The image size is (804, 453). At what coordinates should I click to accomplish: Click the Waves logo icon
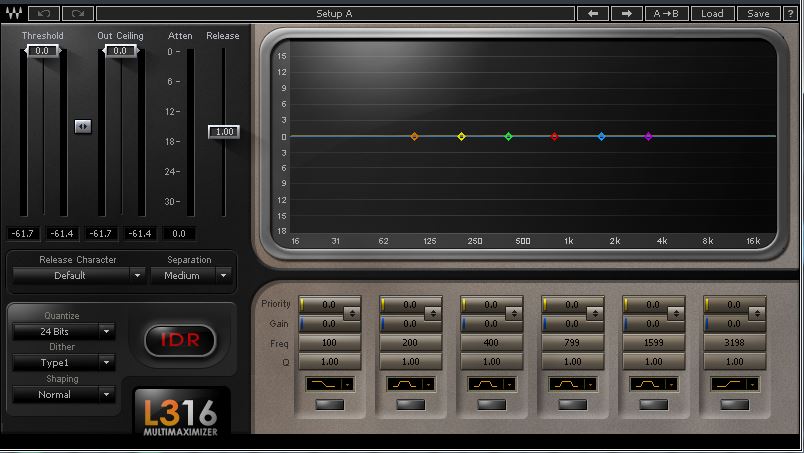pos(12,14)
